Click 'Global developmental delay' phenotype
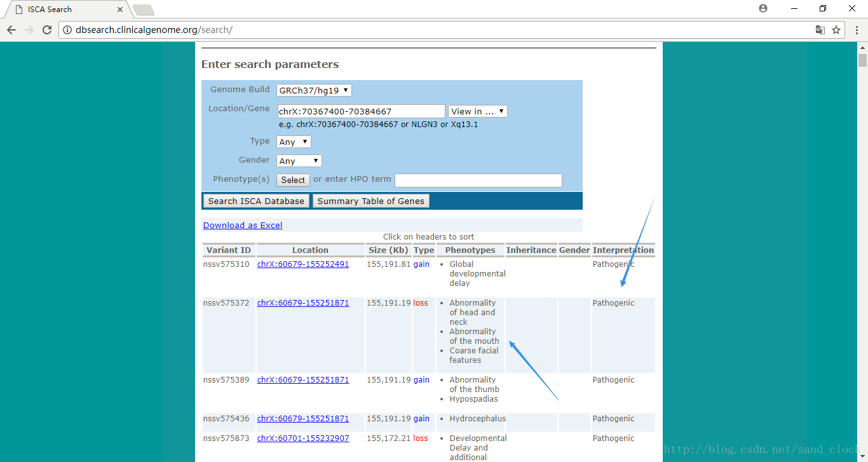 477,274
